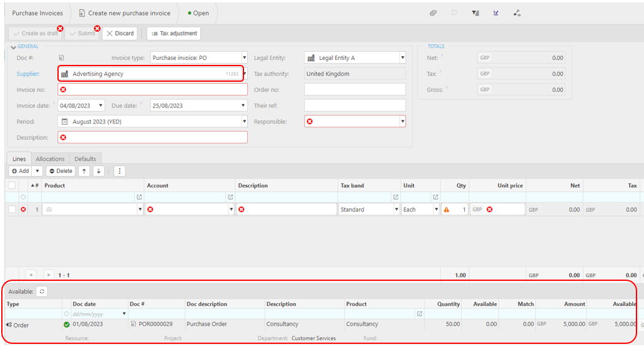This screenshot has height=347, width=644.
Task: Tick the line 1 row checkbox
Action: (x=12, y=210)
